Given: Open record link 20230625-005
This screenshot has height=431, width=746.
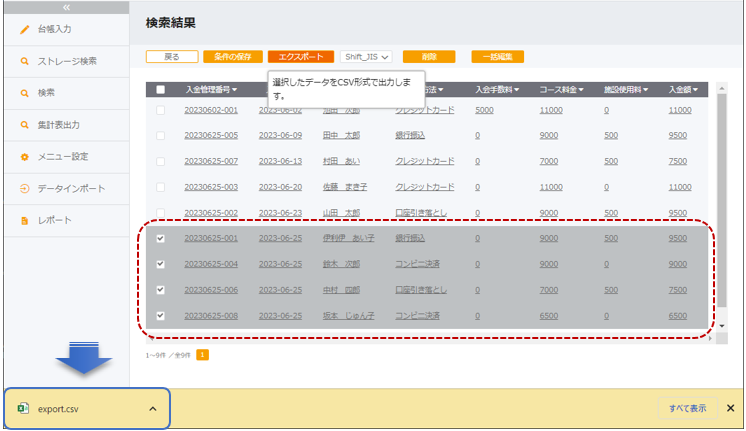Looking at the screenshot, I should point(211,136).
